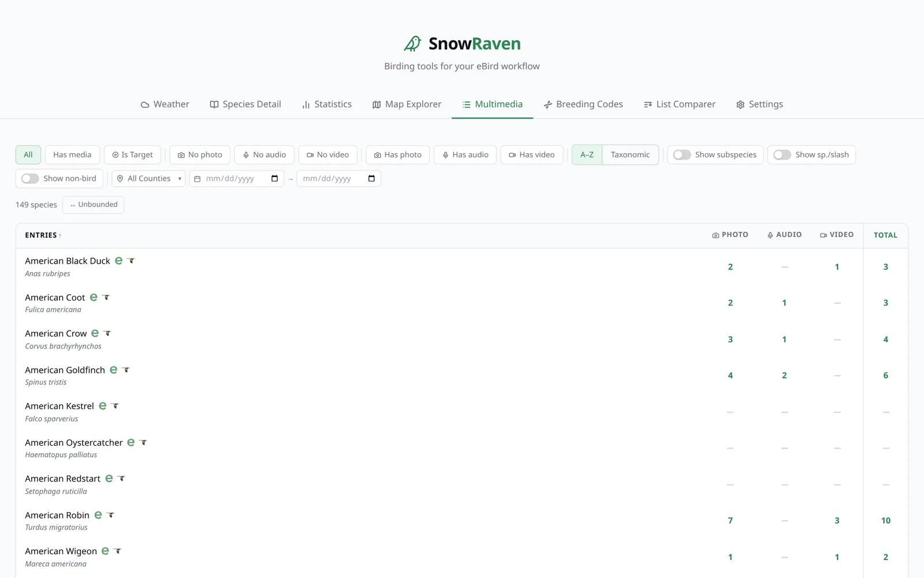Viewport: 924px width, 578px height.
Task: Turn on Show sp./slash switch
Action: pyautogui.click(x=782, y=155)
